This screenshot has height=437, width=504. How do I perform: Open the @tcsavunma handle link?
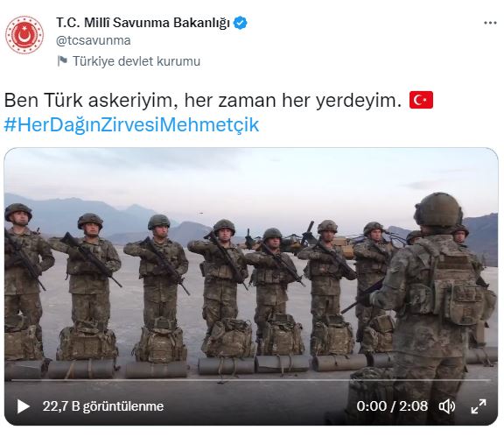click(94, 40)
